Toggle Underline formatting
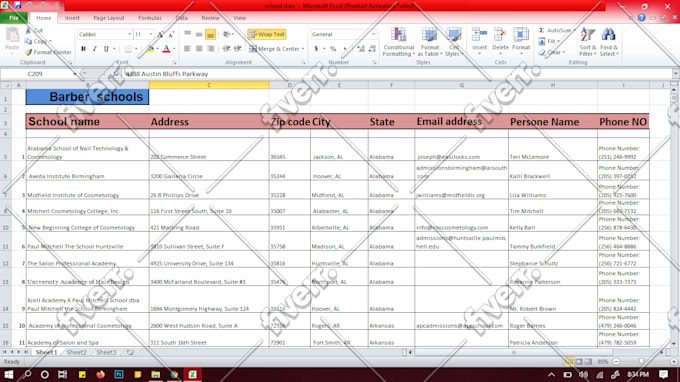 pos(106,49)
